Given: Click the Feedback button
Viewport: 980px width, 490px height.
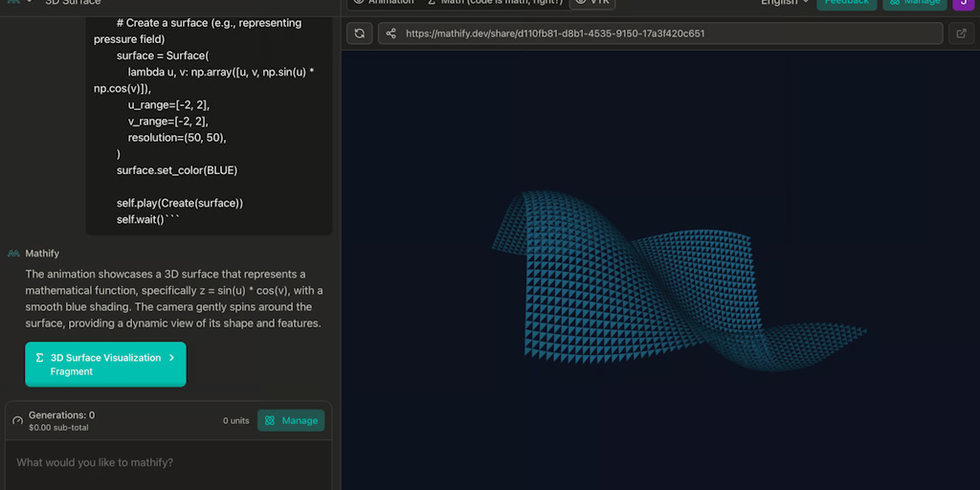Looking at the screenshot, I should pos(846,2).
